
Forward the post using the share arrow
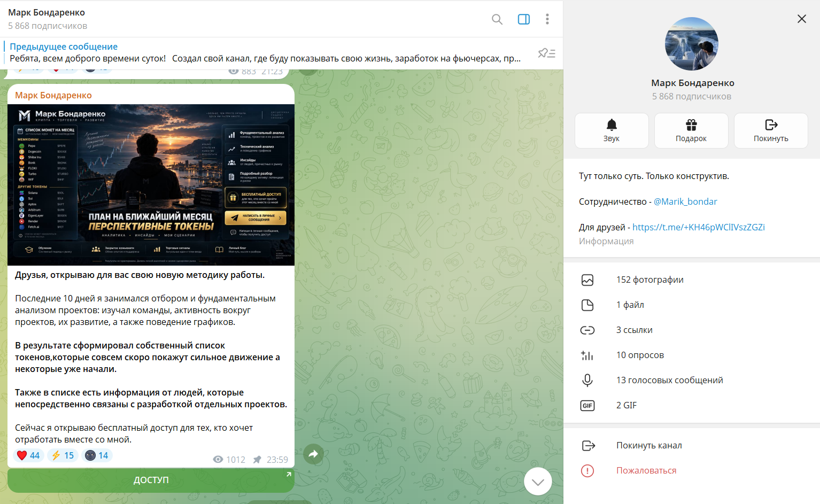tap(313, 454)
